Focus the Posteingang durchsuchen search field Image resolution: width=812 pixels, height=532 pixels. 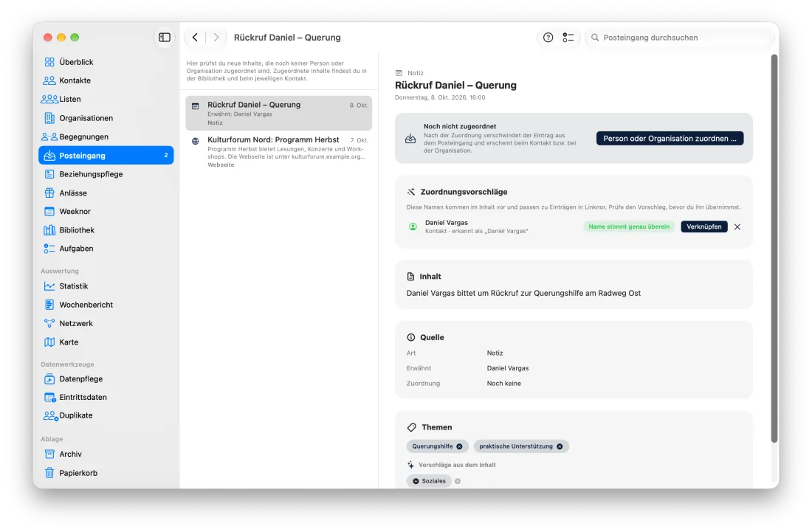[678, 37]
